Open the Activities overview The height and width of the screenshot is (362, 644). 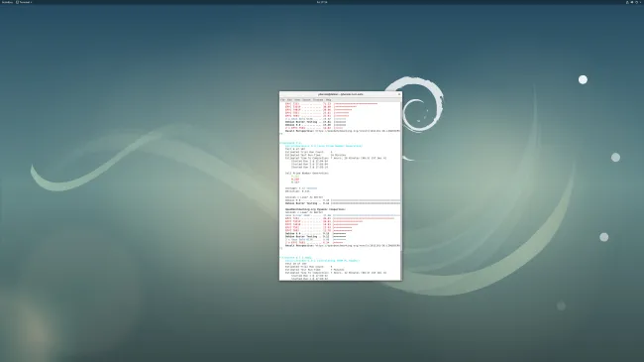click(7, 2)
